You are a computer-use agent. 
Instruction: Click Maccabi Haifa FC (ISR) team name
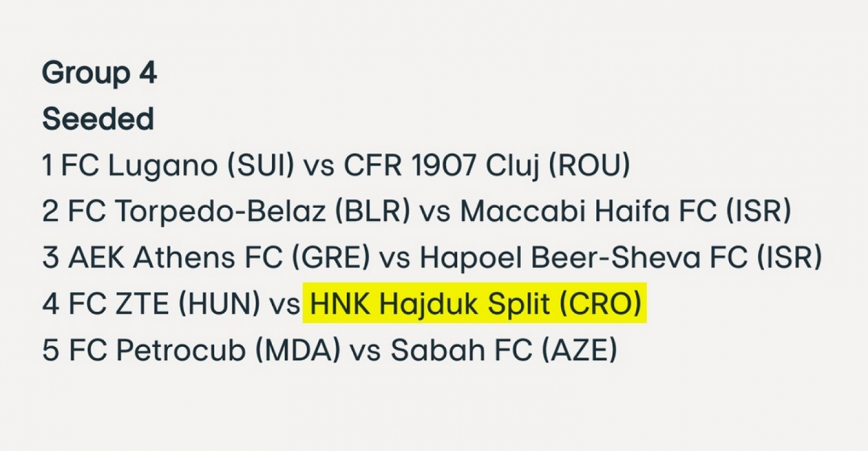tap(626, 212)
